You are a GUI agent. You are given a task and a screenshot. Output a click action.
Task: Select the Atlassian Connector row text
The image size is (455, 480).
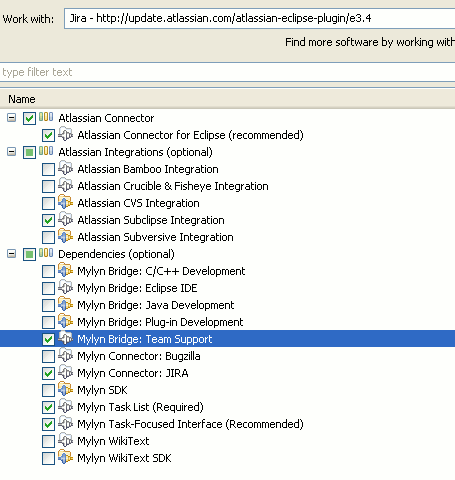click(x=106, y=118)
